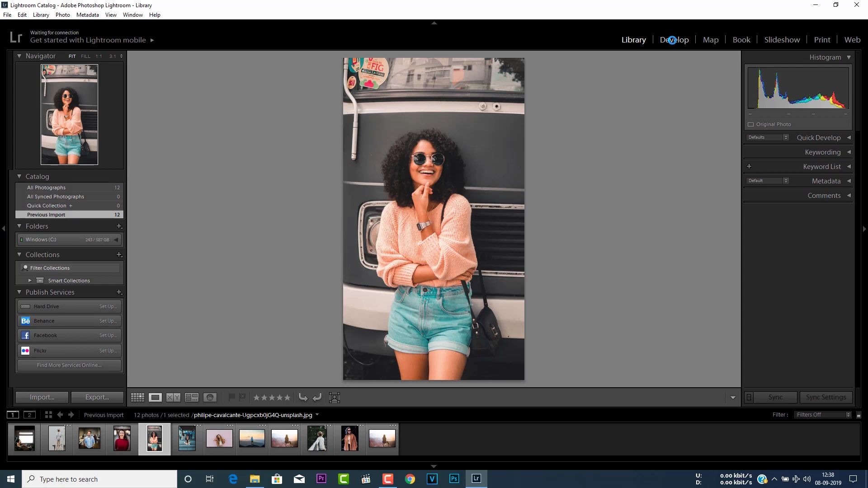The height and width of the screenshot is (488, 868).
Task: Toggle filter switch next to Filters Off
Action: pos(859,415)
